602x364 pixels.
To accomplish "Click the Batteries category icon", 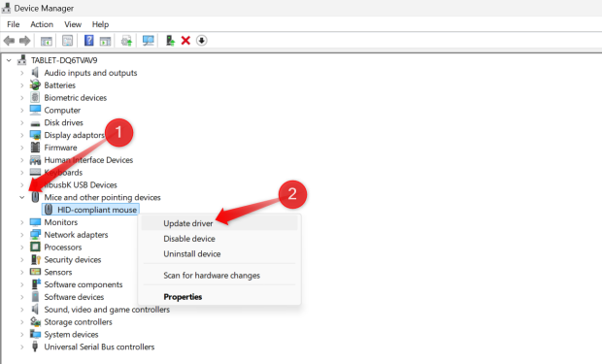I will coord(35,84).
